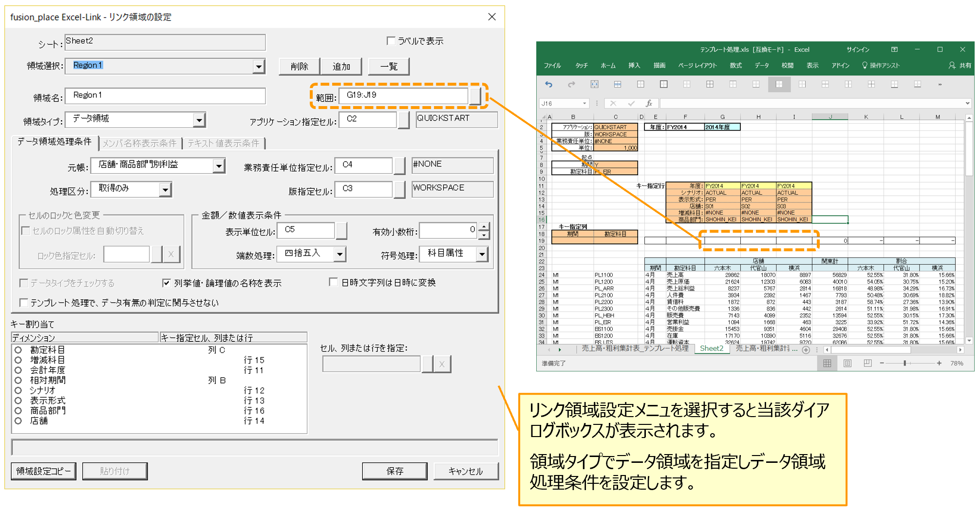980x512 pixels.
Task: Click the 領域名 Region1 input field
Action: (x=166, y=96)
